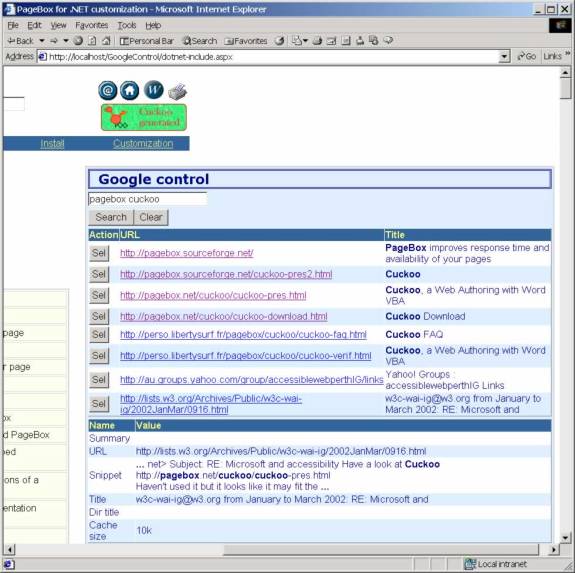Expand the Links toolbar chevron

tap(568, 54)
